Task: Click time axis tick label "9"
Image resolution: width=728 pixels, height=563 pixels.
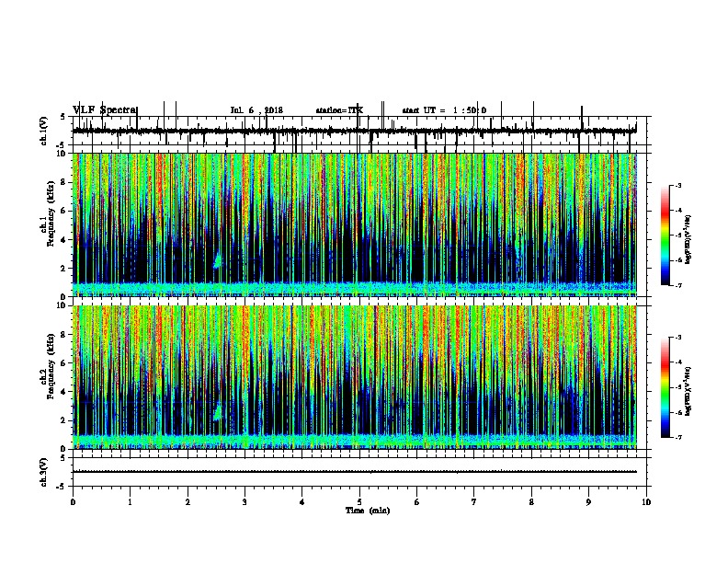Action: click(x=588, y=502)
